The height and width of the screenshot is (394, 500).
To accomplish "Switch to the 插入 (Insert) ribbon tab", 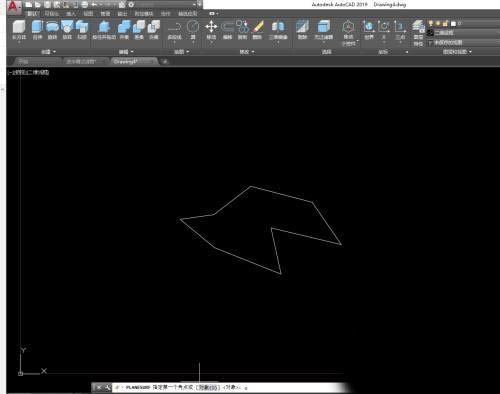I will click(71, 14).
